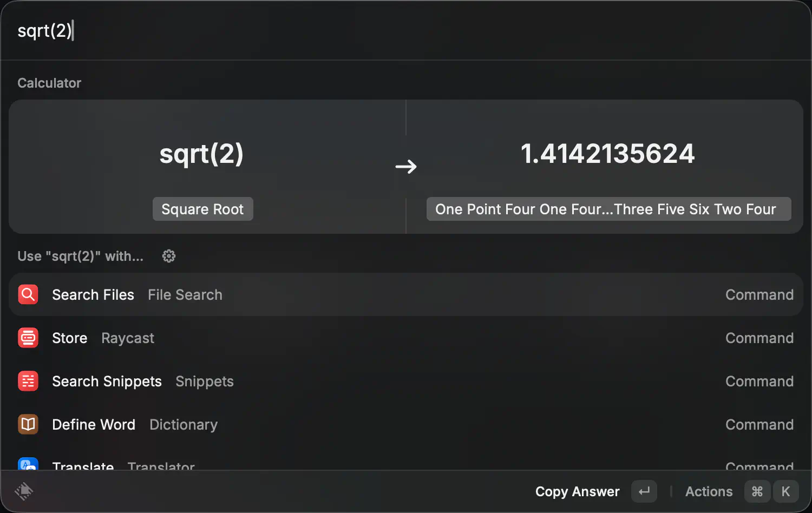Screen dimensions: 812x513
Task: Click the Return key hint button
Action: [644, 491]
